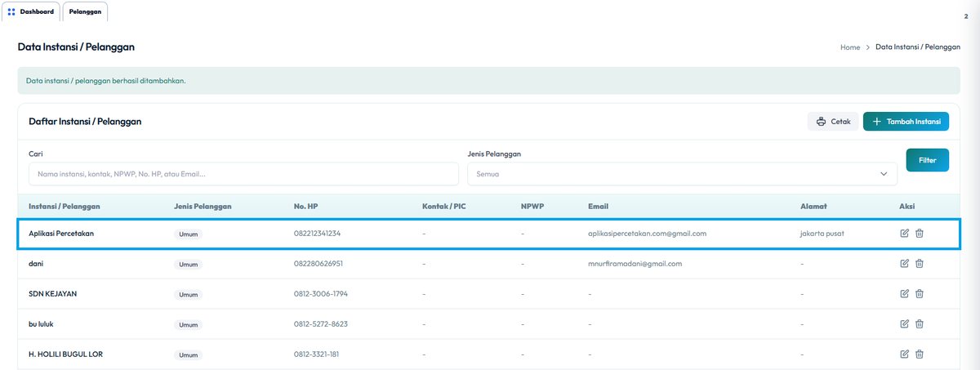Click the Umum badge in bu luluk row
980x370 pixels.
click(189, 325)
